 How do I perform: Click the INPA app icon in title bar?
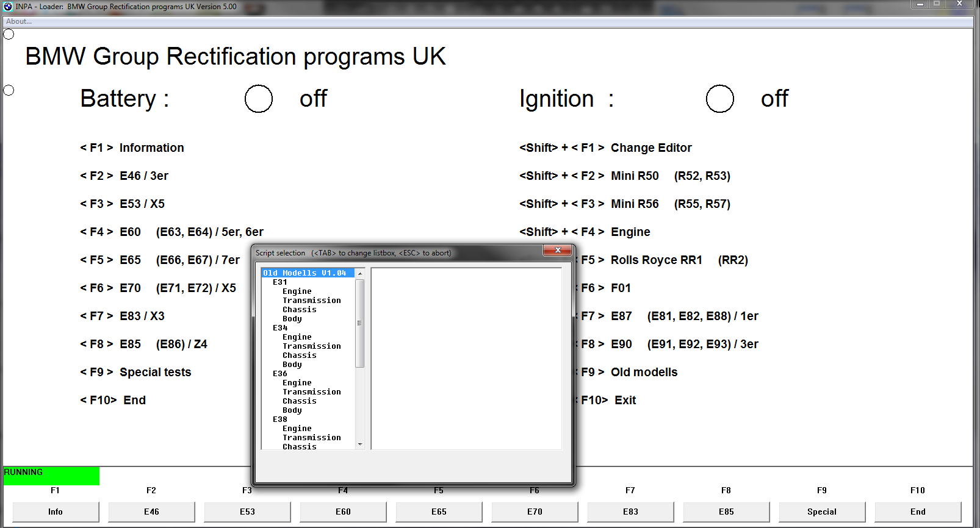[x=8, y=7]
